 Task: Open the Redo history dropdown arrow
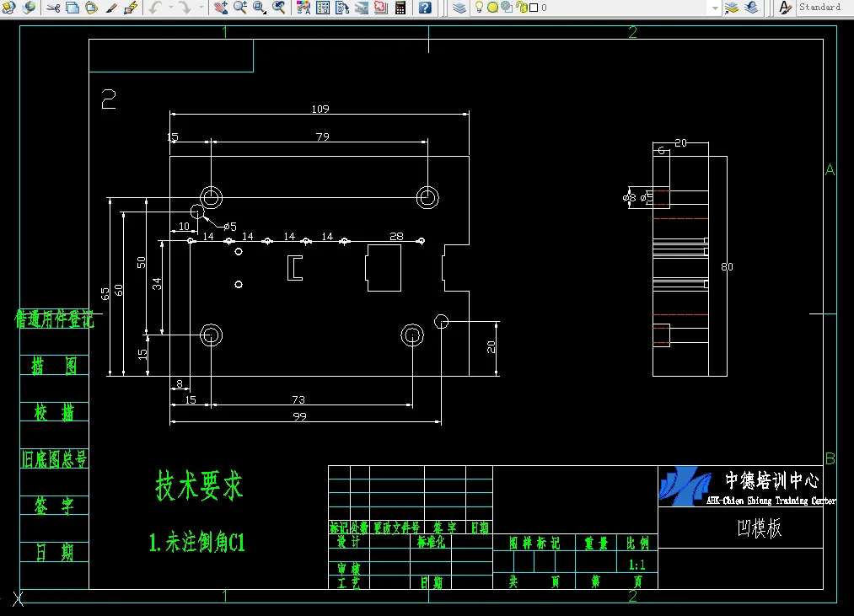coord(201,7)
